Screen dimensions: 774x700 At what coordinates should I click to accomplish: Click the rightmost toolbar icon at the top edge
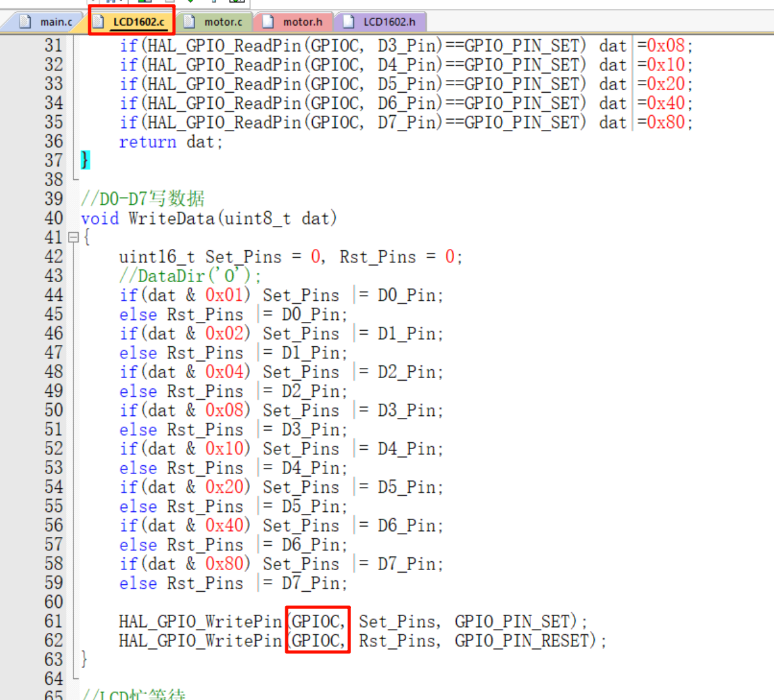pyautogui.click(x=235, y=3)
